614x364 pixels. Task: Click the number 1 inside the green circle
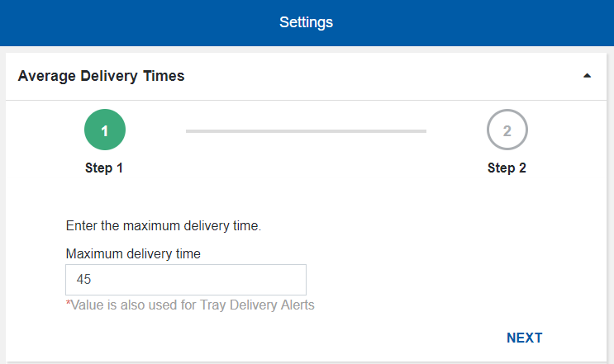[x=104, y=130]
